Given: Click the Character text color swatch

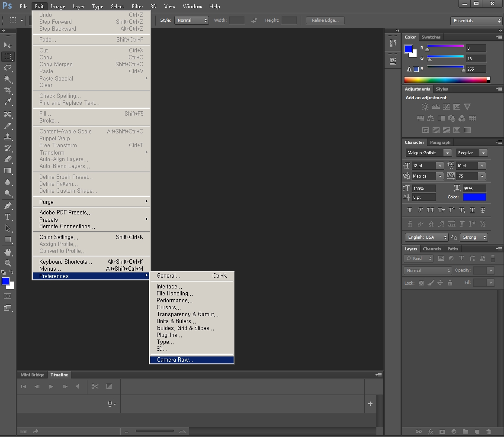Looking at the screenshot, I should 475,197.
